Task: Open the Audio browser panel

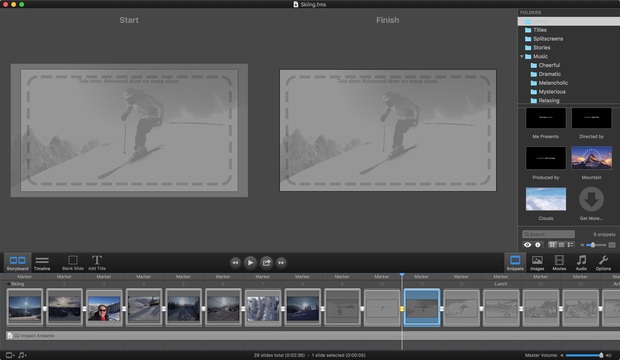Action: pyautogui.click(x=581, y=263)
